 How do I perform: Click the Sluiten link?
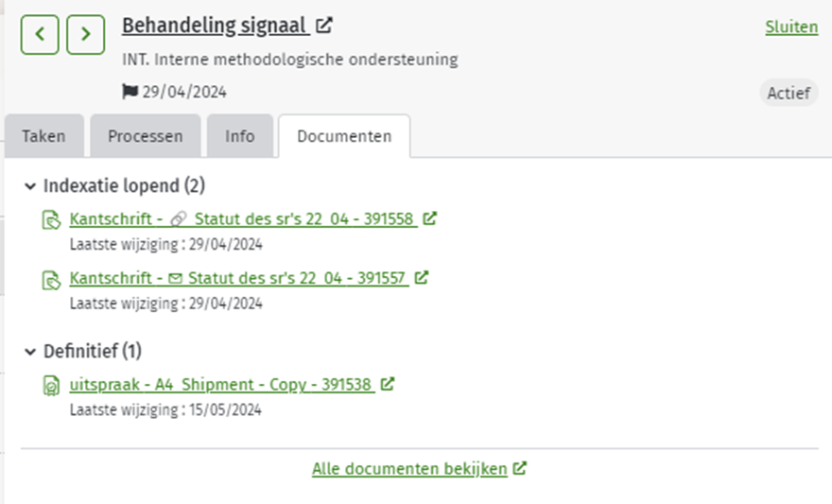tap(791, 27)
